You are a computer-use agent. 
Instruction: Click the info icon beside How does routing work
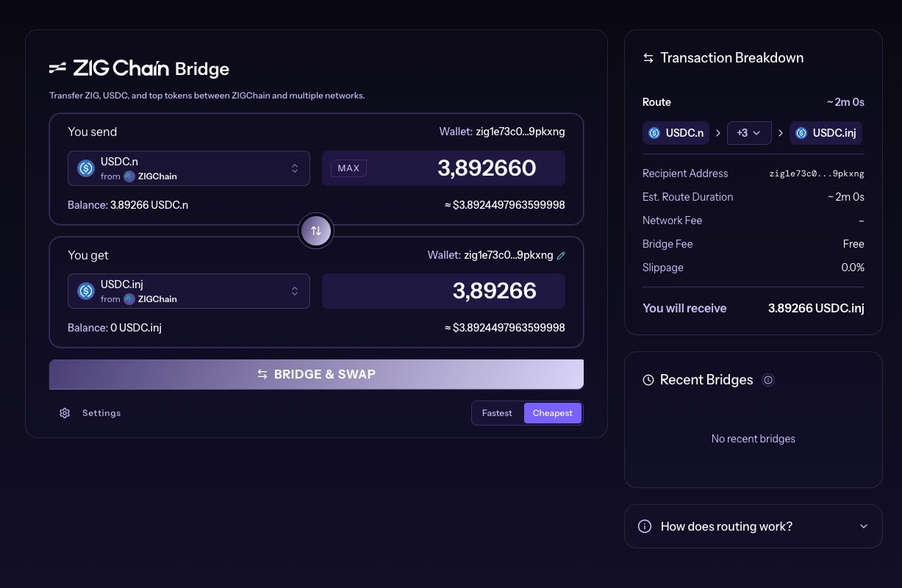pos(645,526)
